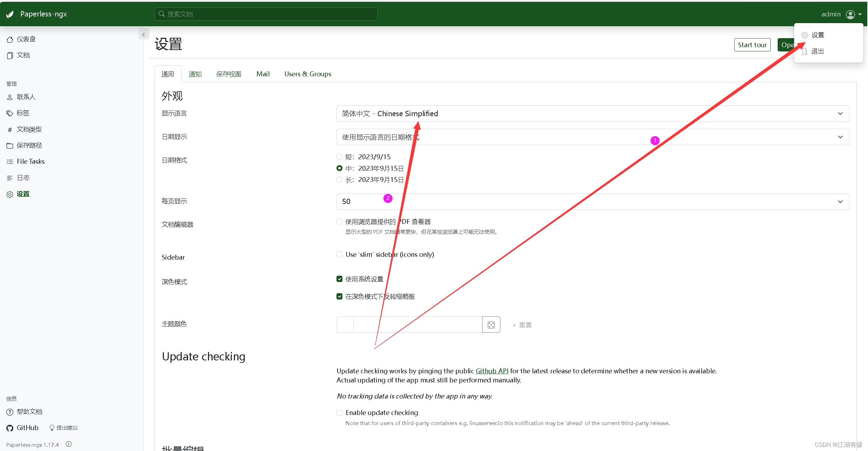Screen dimensions: 868x451
Task: Switch to the 通知 tab
Action: (195, 73)
